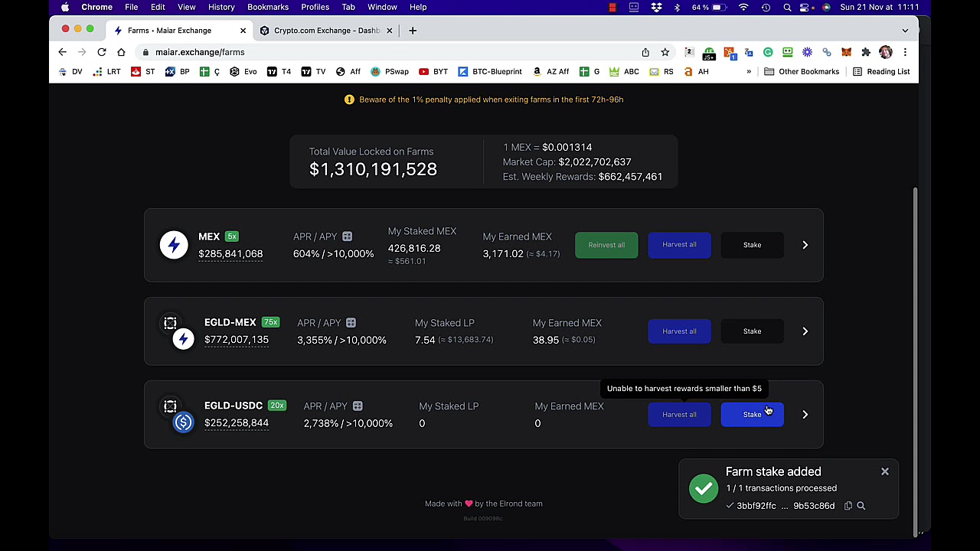
Task: Open PSwap bookmark
Action: pos(389,72)
